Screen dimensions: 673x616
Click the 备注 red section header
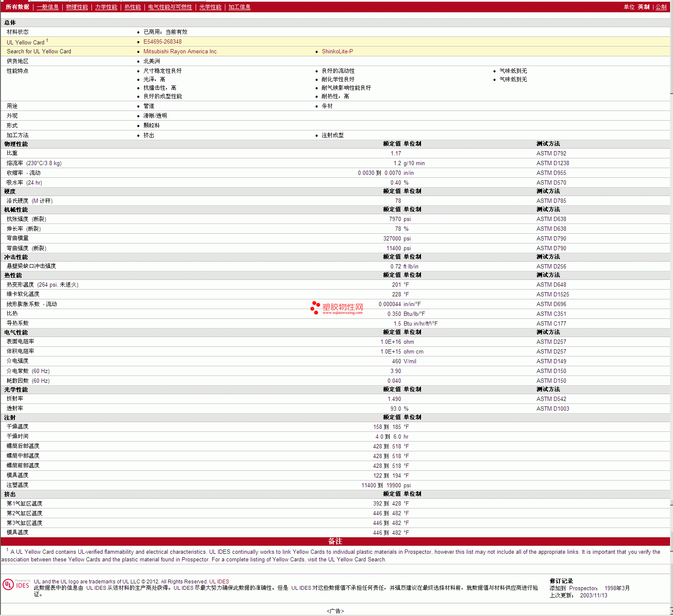335,541
